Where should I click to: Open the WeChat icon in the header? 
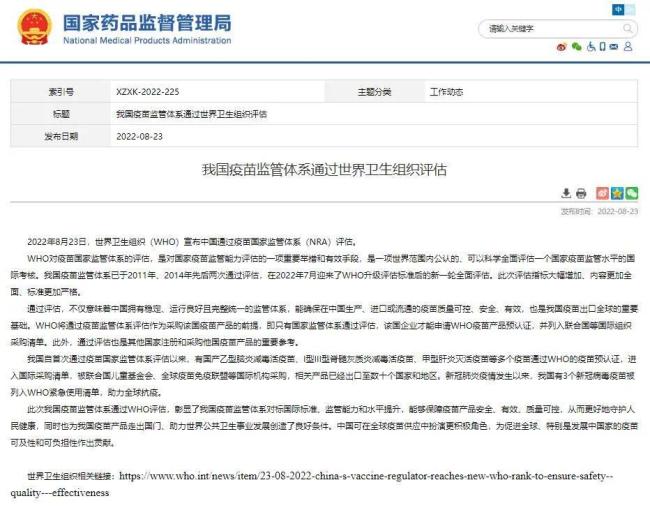point(576,46)
